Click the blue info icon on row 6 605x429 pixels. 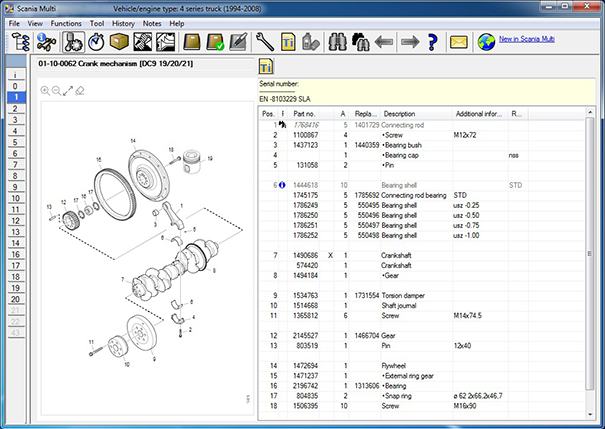point(283,185)
